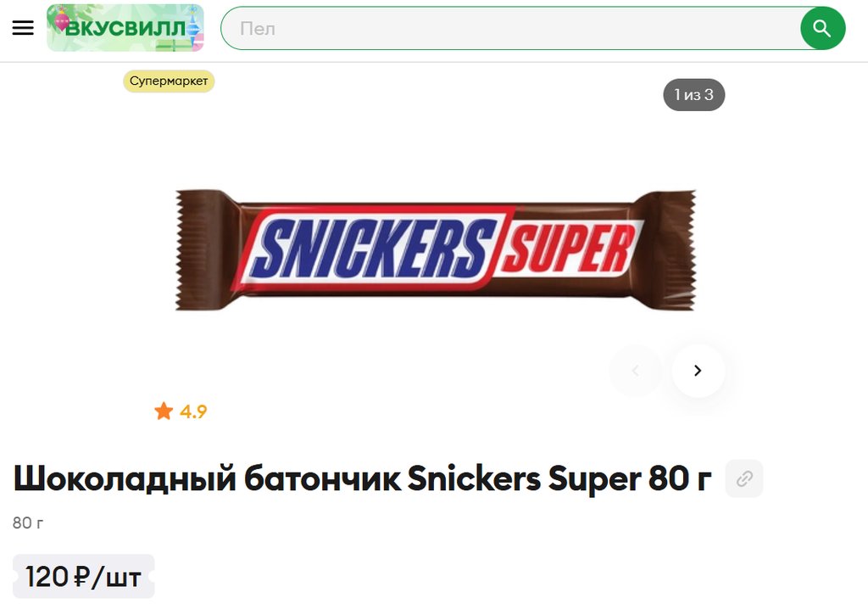Click the grey 80 г weight label
Screen dimensions: 868x604
(28, 523)
